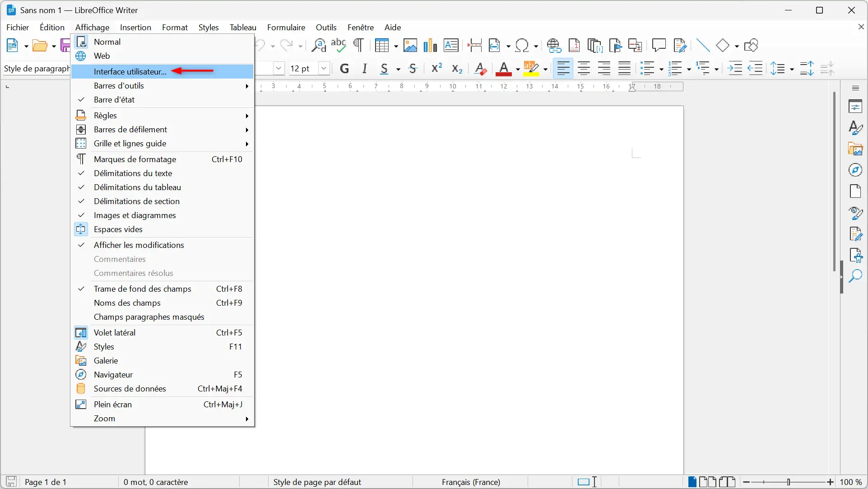This screenshot has width=868, height=489.
Task: Insert a comment bubble icon
Action: coord(659,45)
